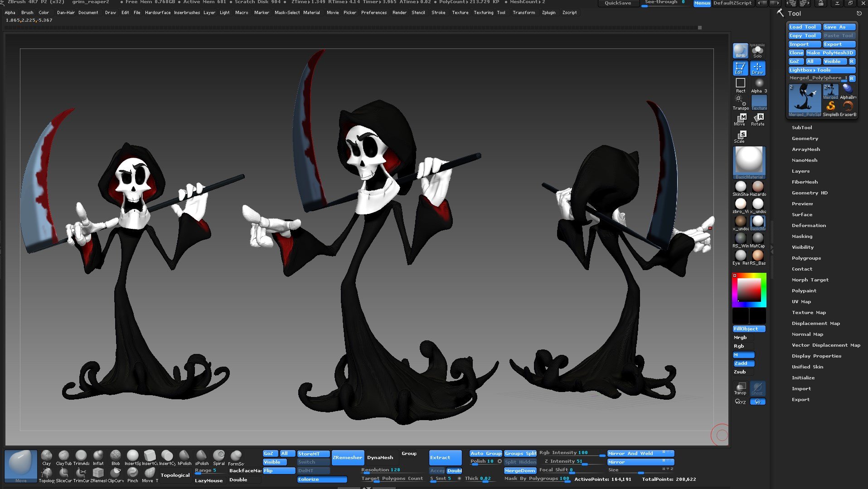Image resolution: width=868 pixels, height=489 pixels.
Task: Select the TrimAdaptive brush
Action: click(81, 457)
